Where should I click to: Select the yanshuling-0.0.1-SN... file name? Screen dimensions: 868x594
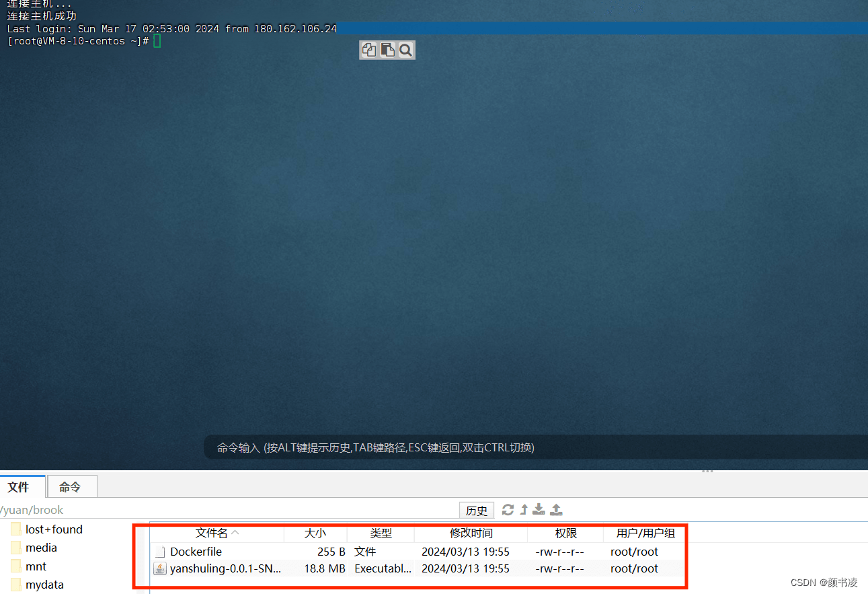tap(225, 568)
